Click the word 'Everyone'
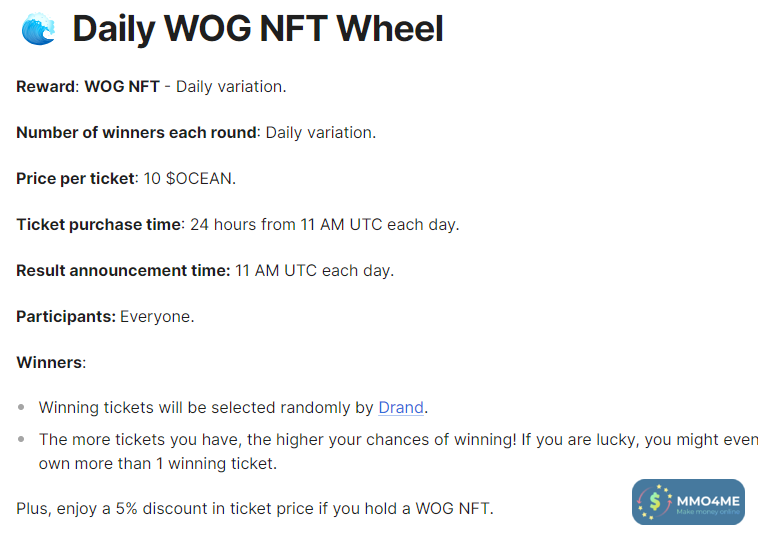 [156, 316]
